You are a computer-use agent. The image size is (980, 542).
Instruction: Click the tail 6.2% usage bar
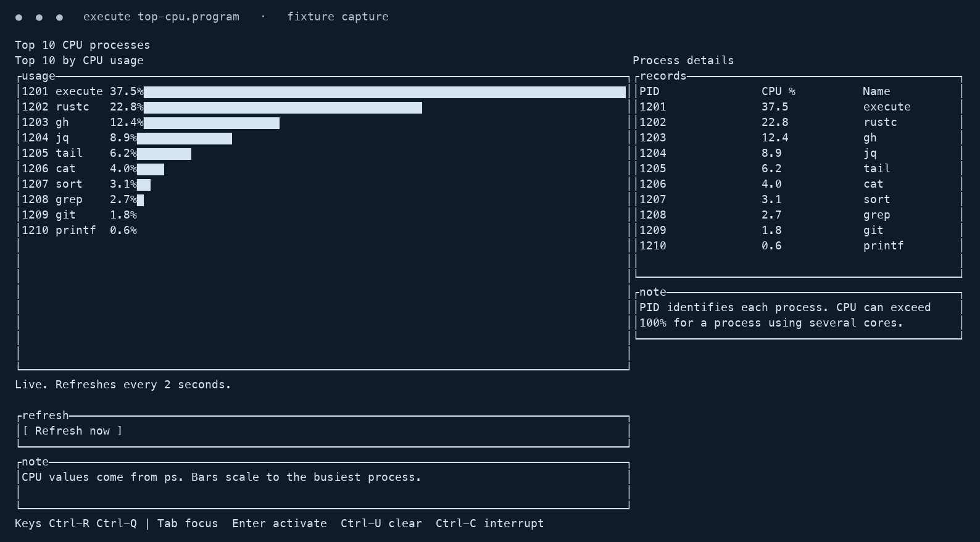click(x=164, y=154)
